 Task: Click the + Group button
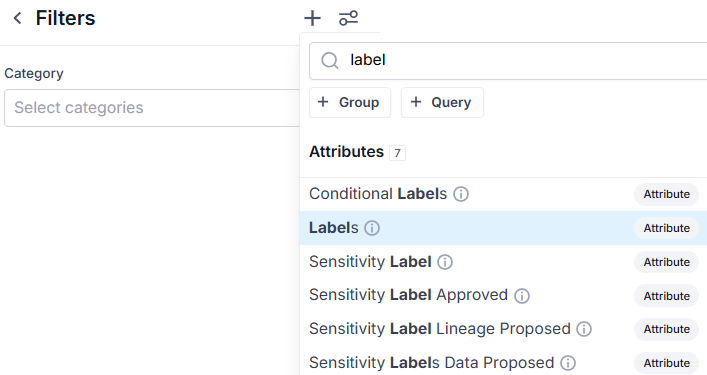350,102
